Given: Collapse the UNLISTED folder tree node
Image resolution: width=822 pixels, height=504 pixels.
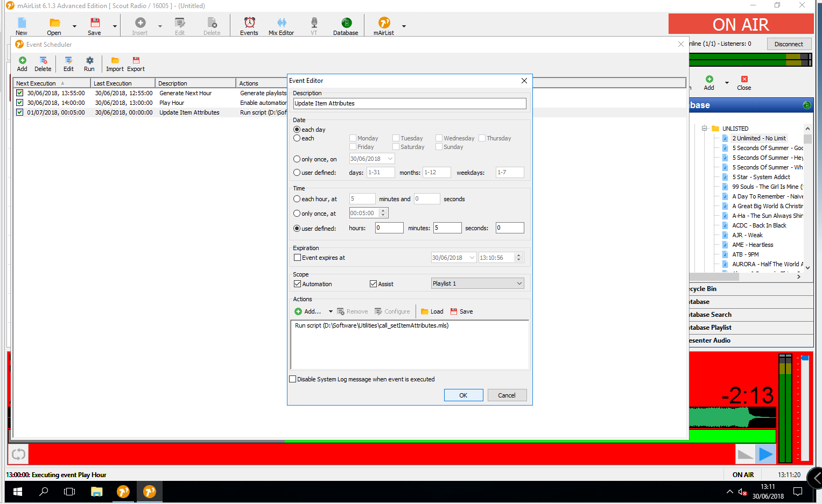Looking at the screenshot, I should coord(704,129).
